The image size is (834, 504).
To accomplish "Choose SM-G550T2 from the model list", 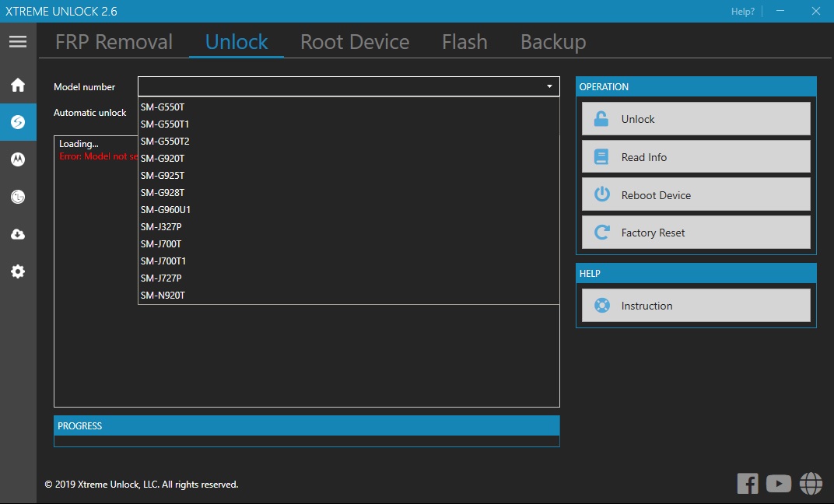I will click(x=349, y=141).
